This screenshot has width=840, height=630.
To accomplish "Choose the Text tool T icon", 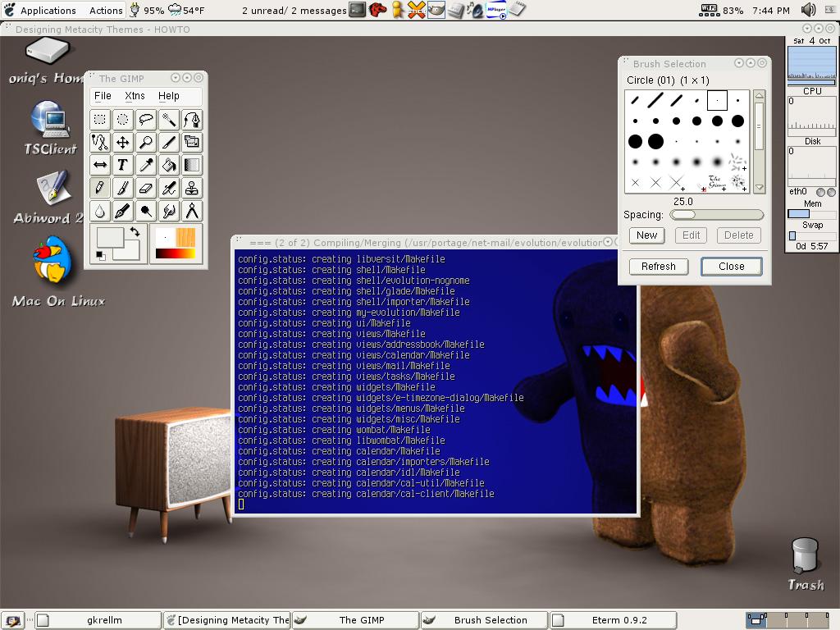I will click(x=123, y=165).
